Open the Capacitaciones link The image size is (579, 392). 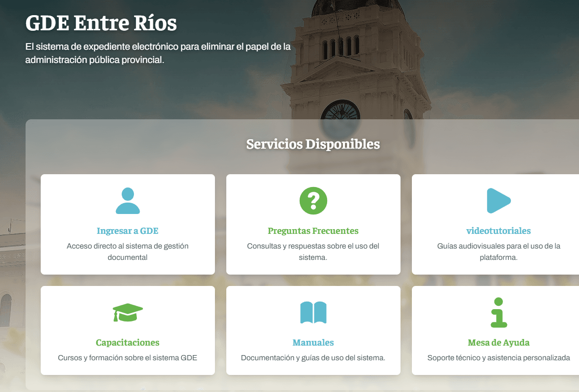coord(128,343)
